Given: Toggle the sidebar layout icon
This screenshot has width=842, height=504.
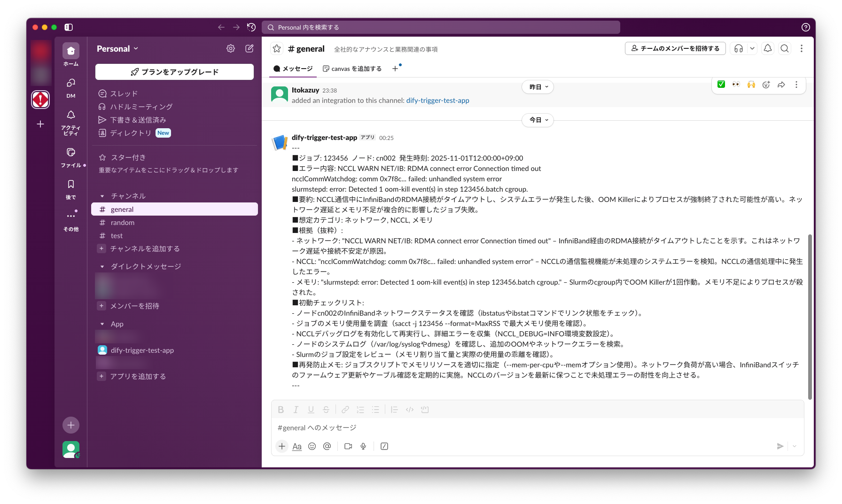Looking at the screenshot, I should click(x=69, y=27).
